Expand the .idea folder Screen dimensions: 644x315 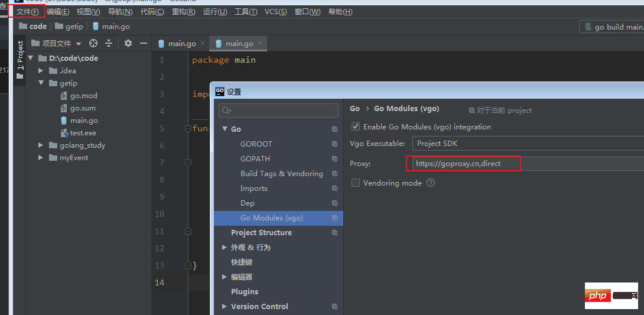click(x=41, y=71)
